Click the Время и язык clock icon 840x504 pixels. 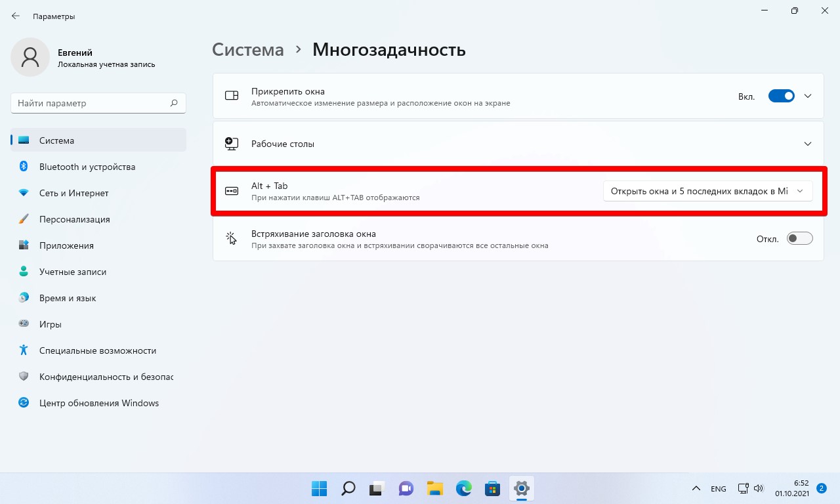point(24,298)
